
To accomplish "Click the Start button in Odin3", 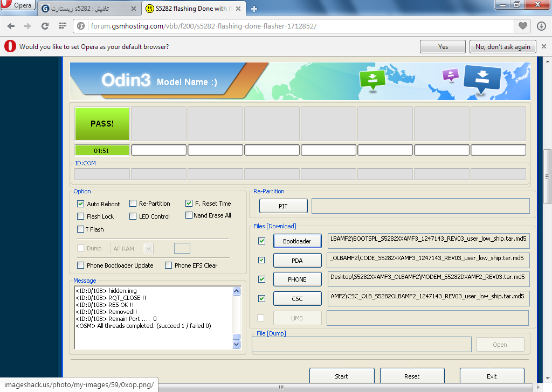I will tap(341, 376).
